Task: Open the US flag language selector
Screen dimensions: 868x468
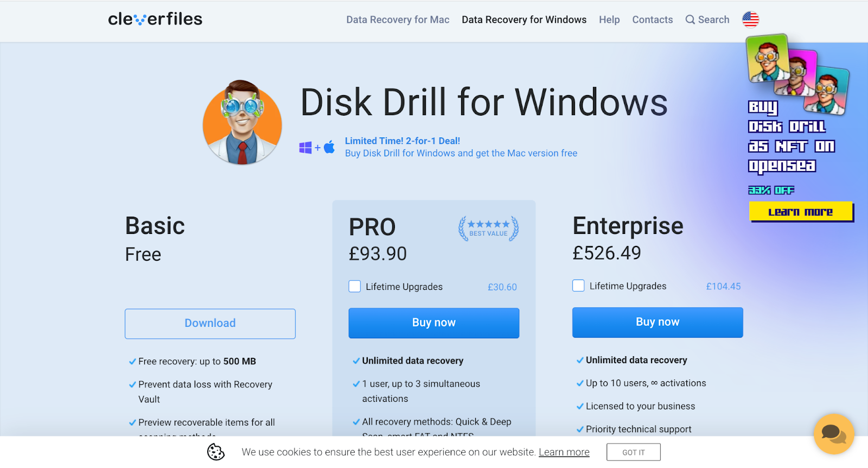Action: coord(751,20)
